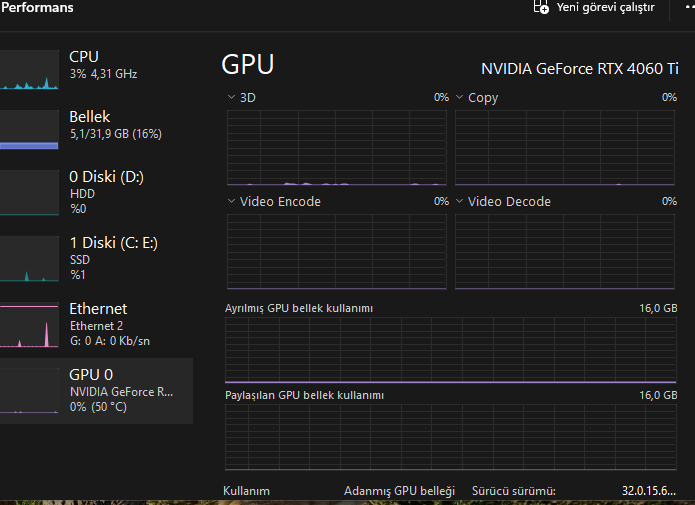Click the 3D engine usage graph
The image size is (695, 505).
click(338, 146)
